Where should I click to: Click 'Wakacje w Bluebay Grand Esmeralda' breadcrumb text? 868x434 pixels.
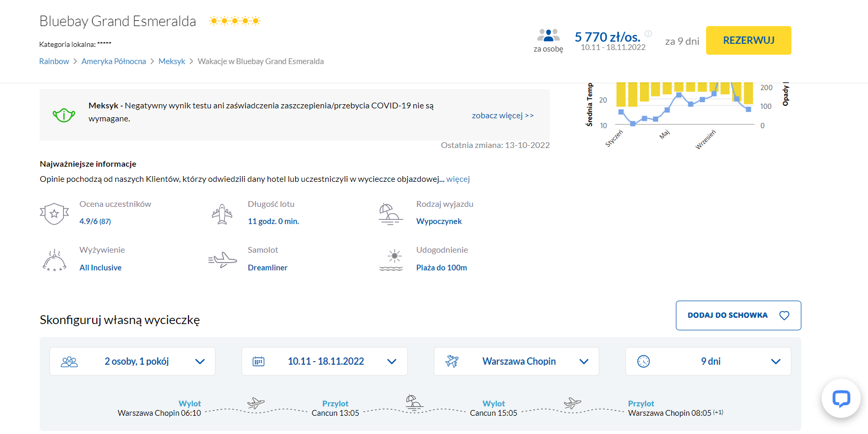[261, 61]
